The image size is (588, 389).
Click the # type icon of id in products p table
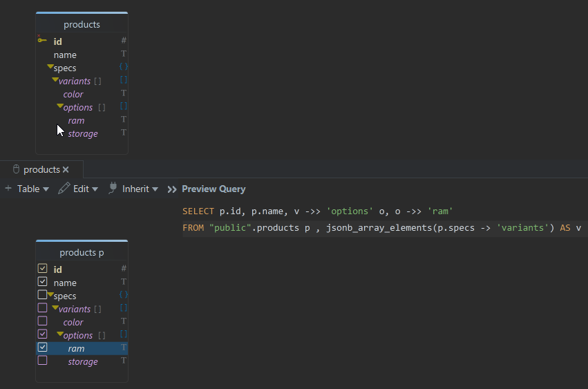click(x=124, y=269)
